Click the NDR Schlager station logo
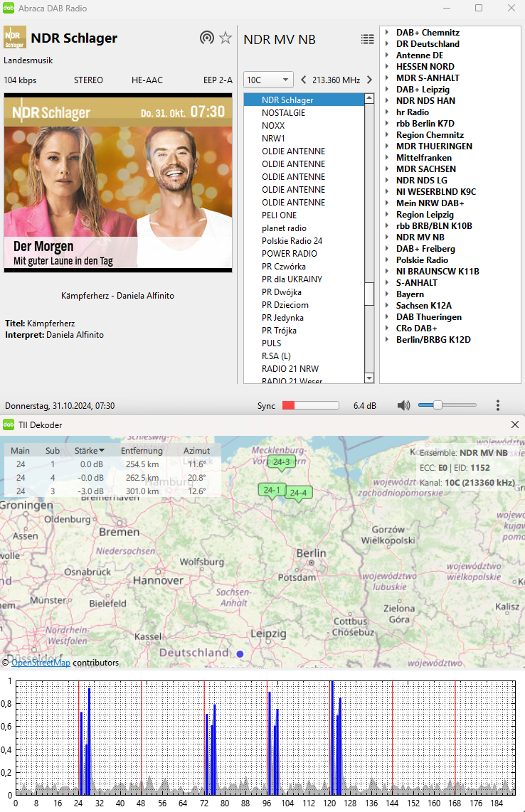This screenshot has width=525, height=812. click(14, 38)
